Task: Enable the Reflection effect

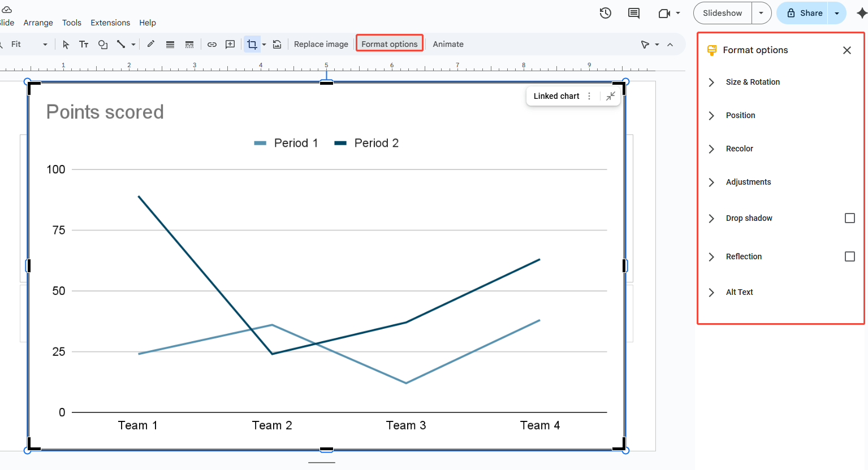Action: (850, 256)
